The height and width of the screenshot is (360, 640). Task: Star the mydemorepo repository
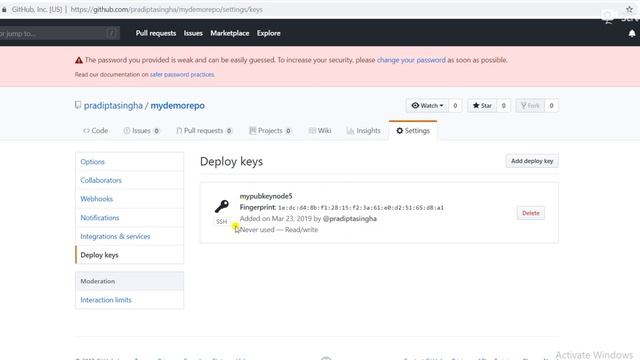coord(482,106)
